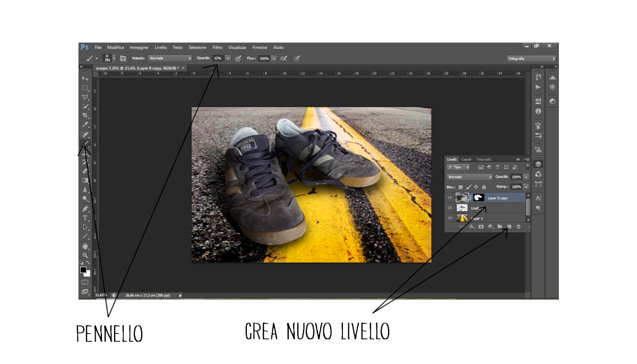Viewport: 637px width, 364px height.
Task: Open the Fotografia workspace dropdown
Action: point(531,58)
